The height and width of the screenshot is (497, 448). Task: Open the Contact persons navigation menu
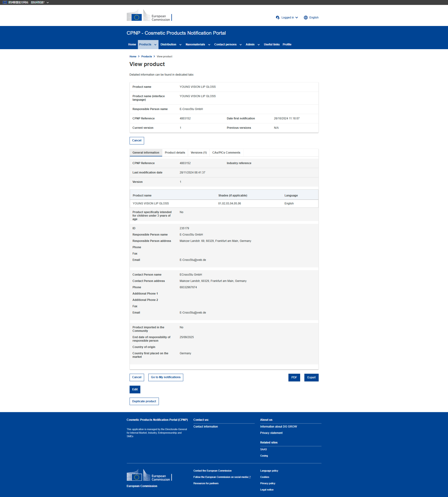[225, 44]
